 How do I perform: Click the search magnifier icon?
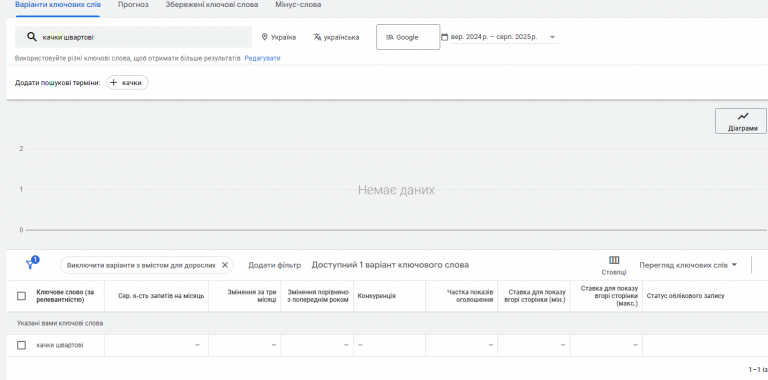(x=32, y=37)
